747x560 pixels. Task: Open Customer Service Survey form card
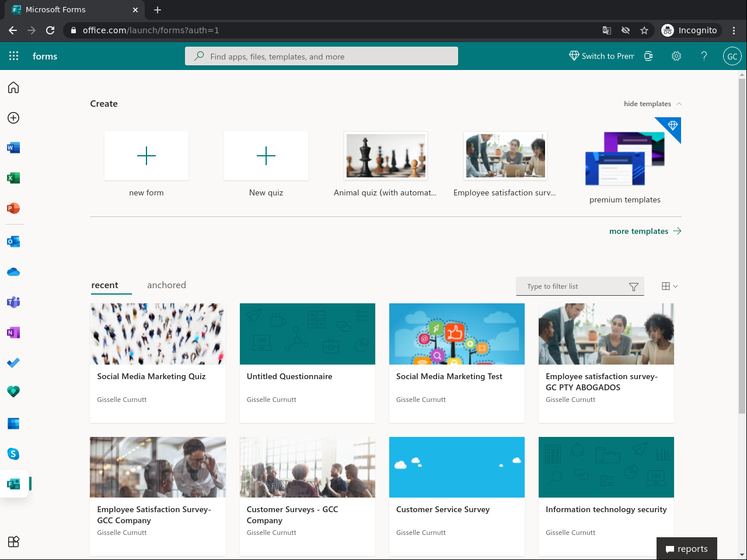coord(457,496)
